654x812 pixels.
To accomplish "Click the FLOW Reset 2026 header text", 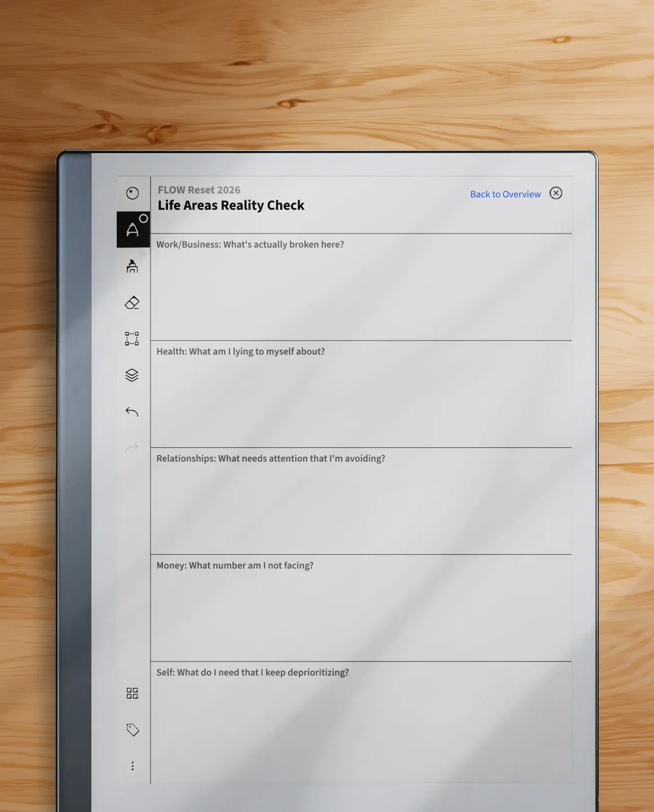I will coord(199,190).
